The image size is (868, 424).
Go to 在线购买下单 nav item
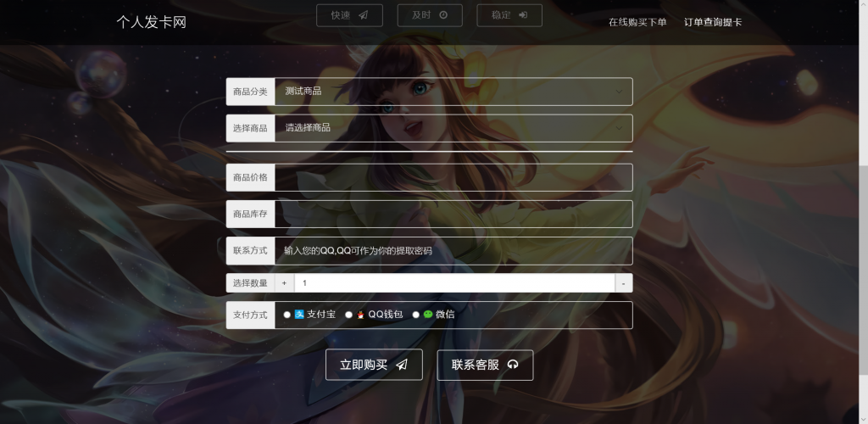(637, 22)
